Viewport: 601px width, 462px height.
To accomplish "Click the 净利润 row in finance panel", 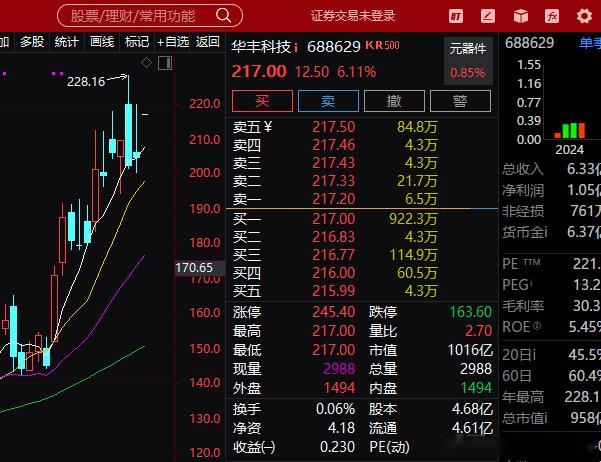I will (x=551, y=190).
